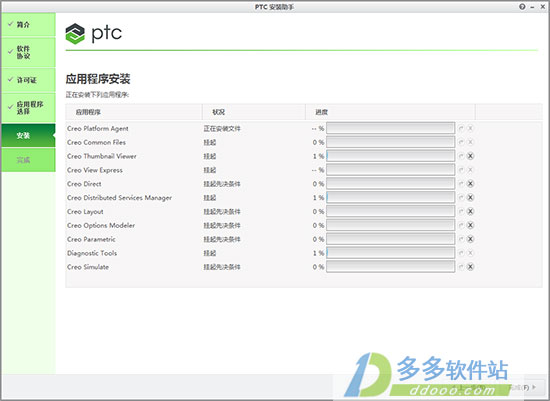Click the greyed cancel icon for Creo Common Files
Image resolution: width=550 pixels, height=401 pixels.
[470, 142]
